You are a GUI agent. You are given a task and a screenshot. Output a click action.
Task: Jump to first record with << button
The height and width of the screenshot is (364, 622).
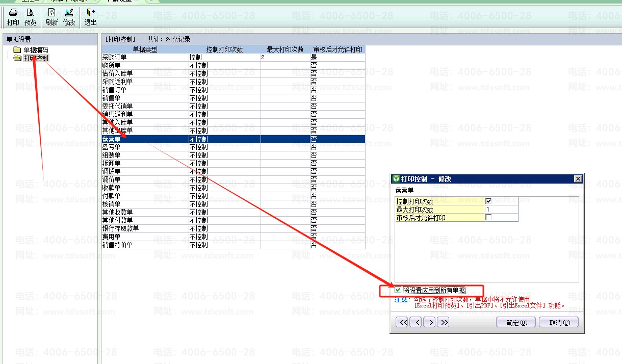tap(402, 322)
